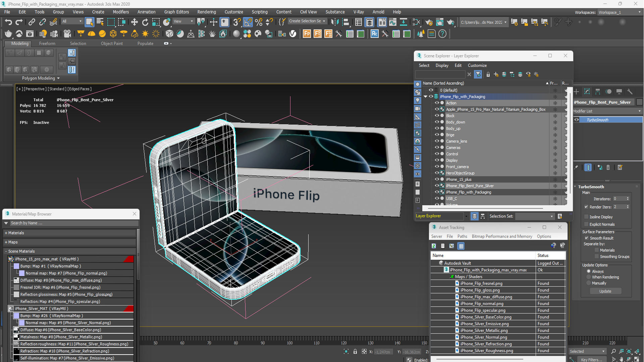The width and height of the screenshot is (644, 362).
Task: Click the Mirror tool icon
Action: point(334,22)
